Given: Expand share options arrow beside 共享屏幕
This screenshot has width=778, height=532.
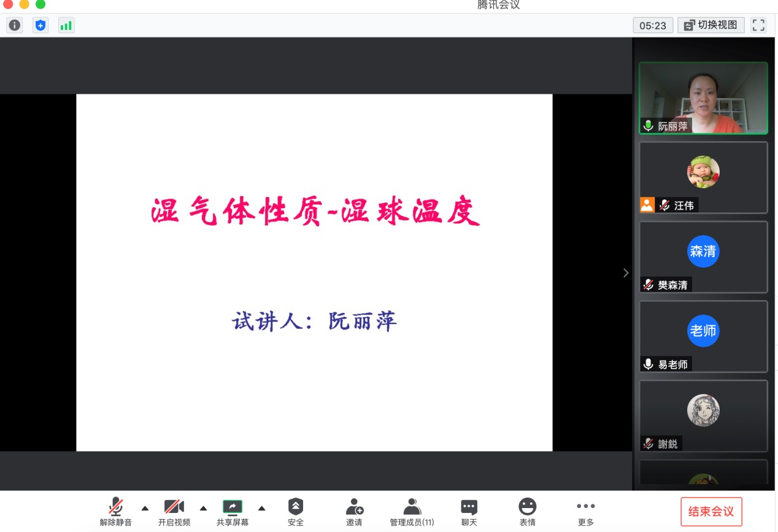Looking at the screenshot, I should pyautogui.click(x=262, y=508).
